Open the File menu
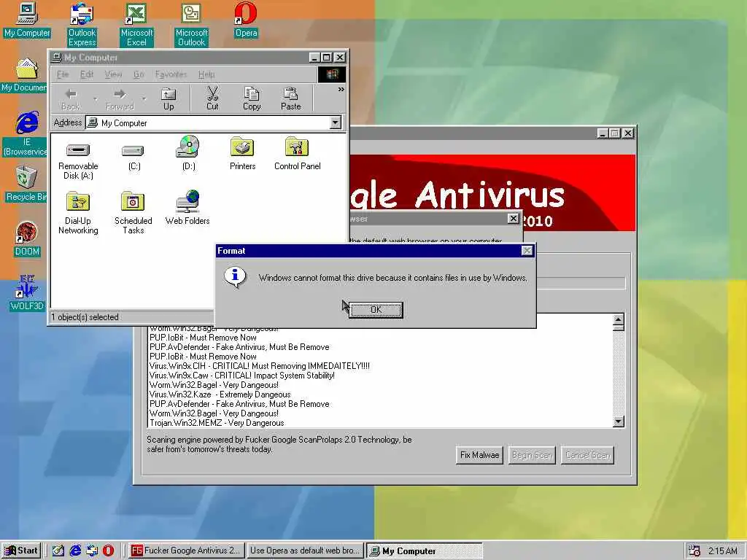Screen dimensions: 747x560 (x=63, y=74)
